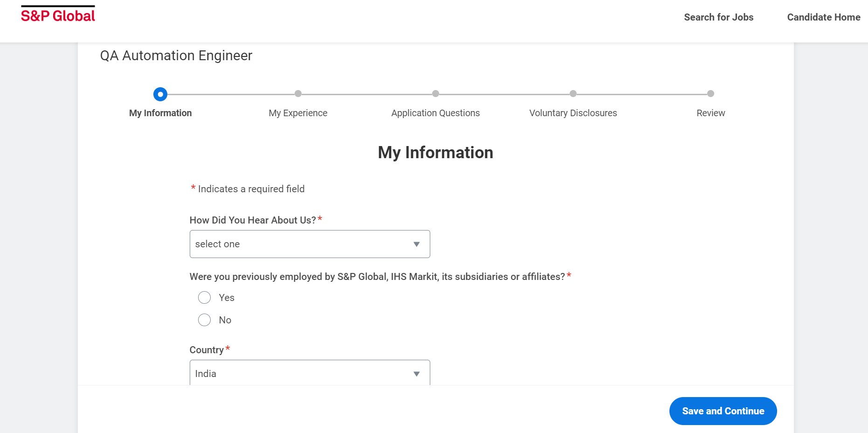Open Search for Jobs in header
The width and height of the screenshot is (868, 433).
[718, 17]
